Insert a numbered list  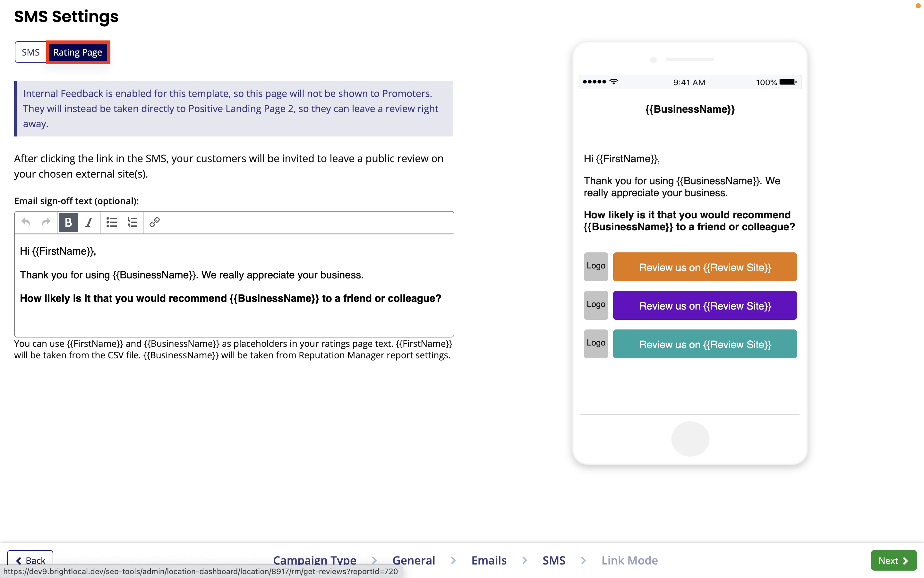click(x=132, y=222)
